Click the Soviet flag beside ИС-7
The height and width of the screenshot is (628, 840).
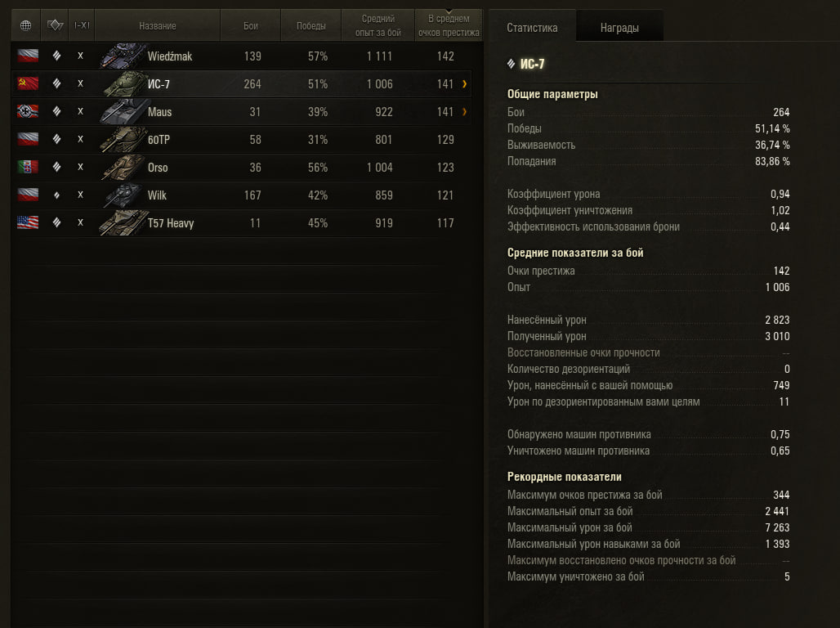[x=28, y=83]
